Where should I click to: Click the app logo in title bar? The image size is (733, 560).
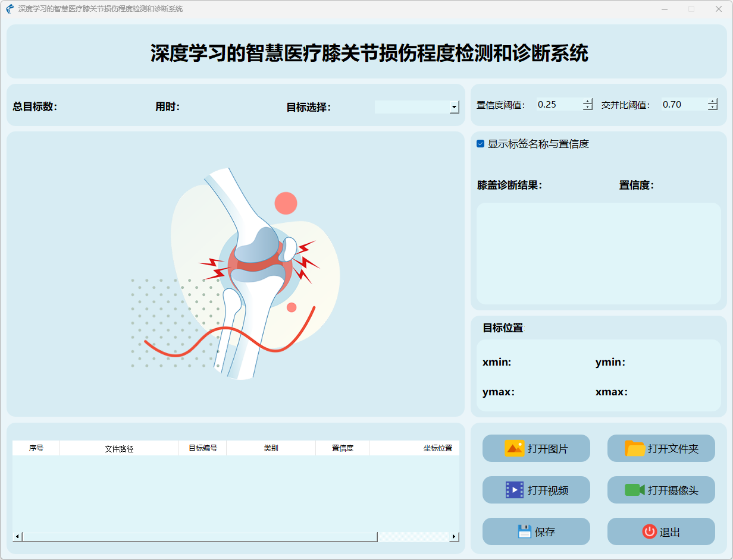pyautogui.click(x=10, y=9)
